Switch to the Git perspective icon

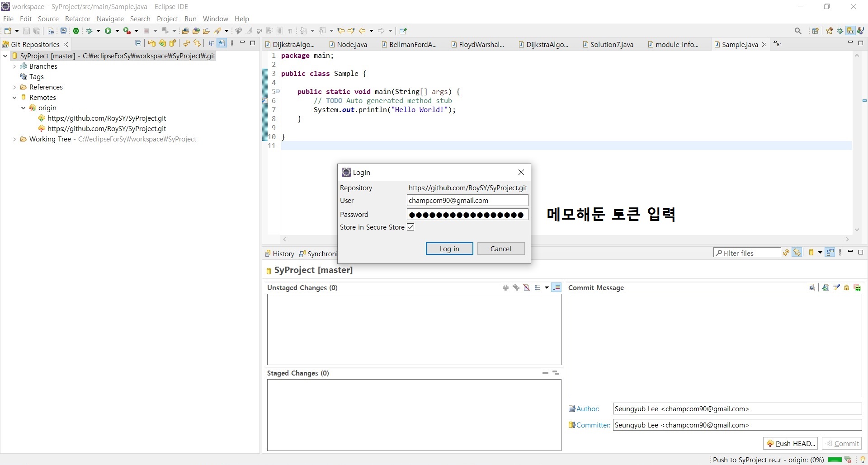[850, 31]
